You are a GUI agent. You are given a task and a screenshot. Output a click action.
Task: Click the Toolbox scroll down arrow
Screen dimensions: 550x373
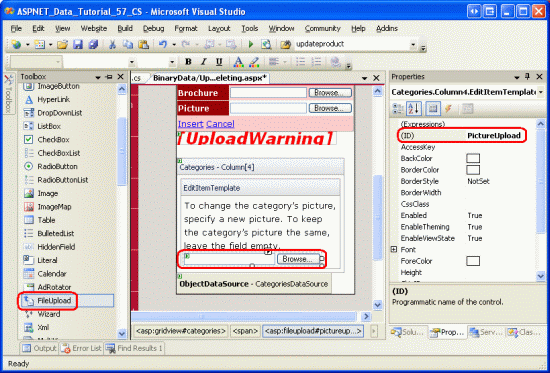(x=121, y=334)
